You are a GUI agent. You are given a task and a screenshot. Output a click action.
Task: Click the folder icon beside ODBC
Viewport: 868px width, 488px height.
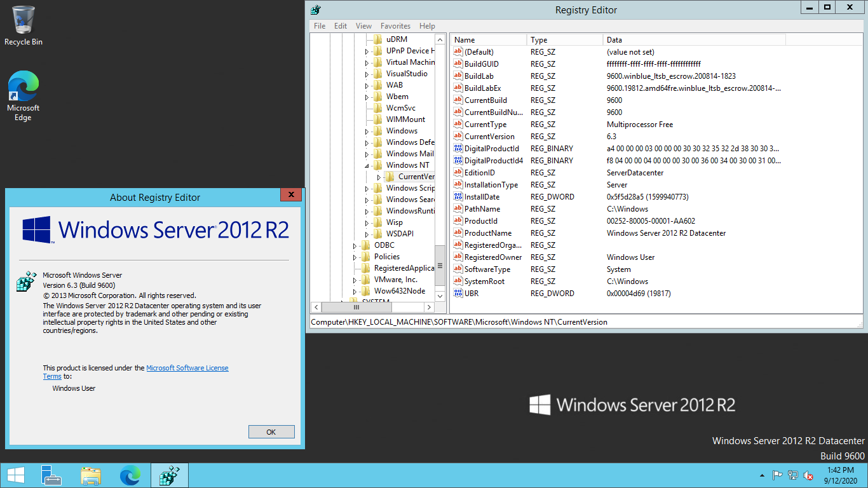(366, 245)
